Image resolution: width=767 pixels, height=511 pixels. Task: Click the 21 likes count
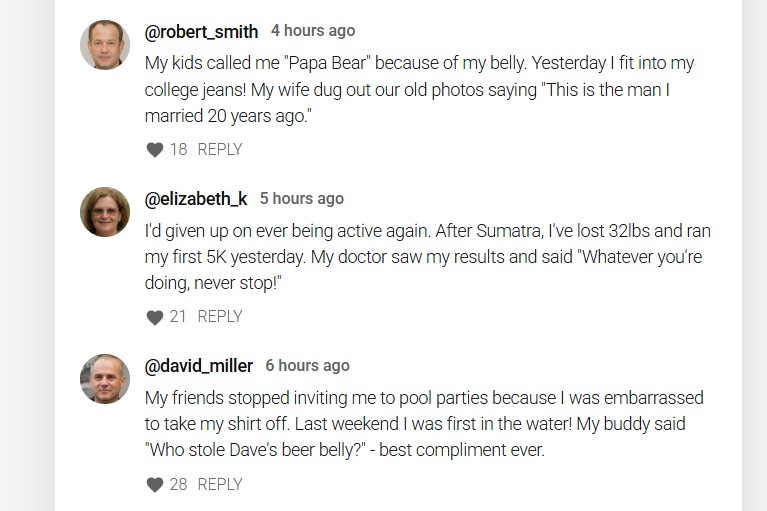(x=178, y=316)
